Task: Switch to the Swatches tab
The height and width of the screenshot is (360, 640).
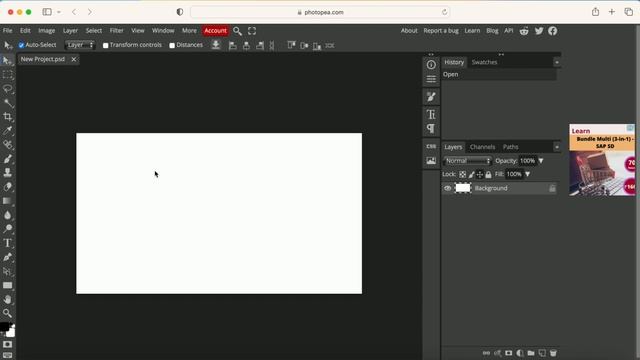Action: [484, 62]
